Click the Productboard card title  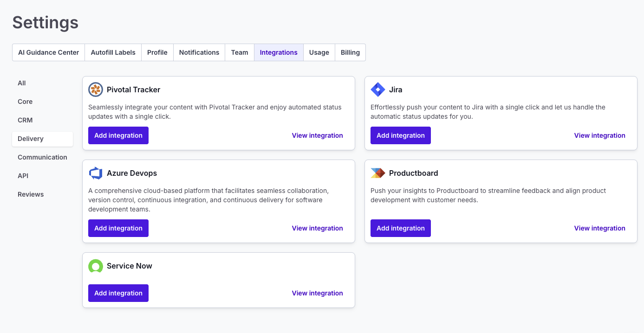(414, 173)
